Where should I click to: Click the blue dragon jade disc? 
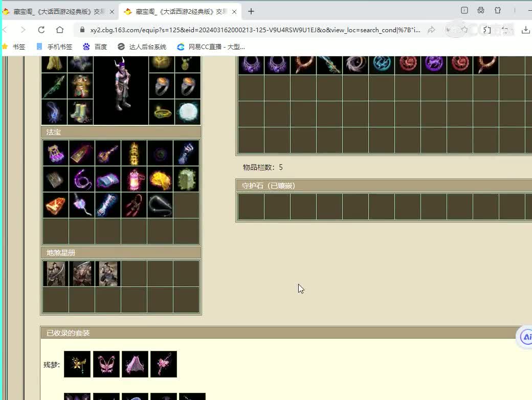(x=382, y=65)
